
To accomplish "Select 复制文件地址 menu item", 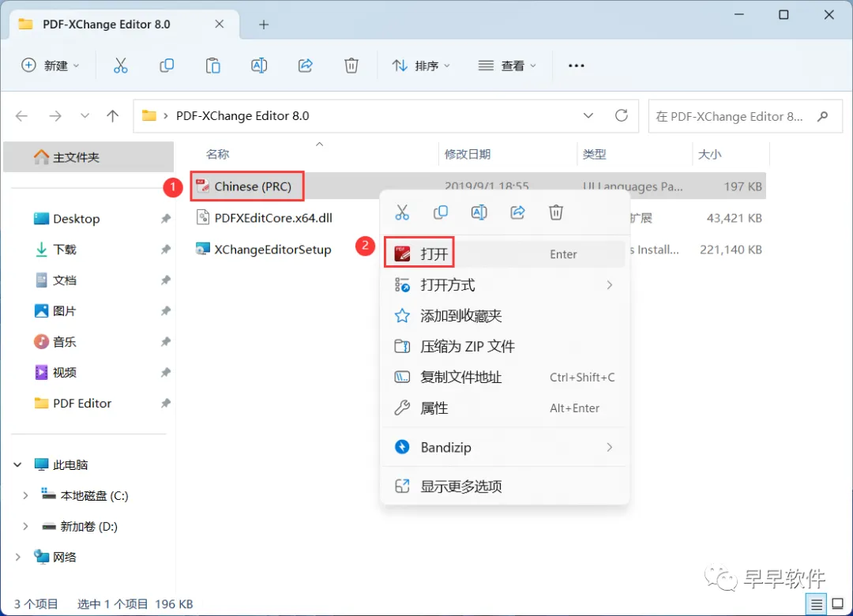I will click(x=504, y=377).
